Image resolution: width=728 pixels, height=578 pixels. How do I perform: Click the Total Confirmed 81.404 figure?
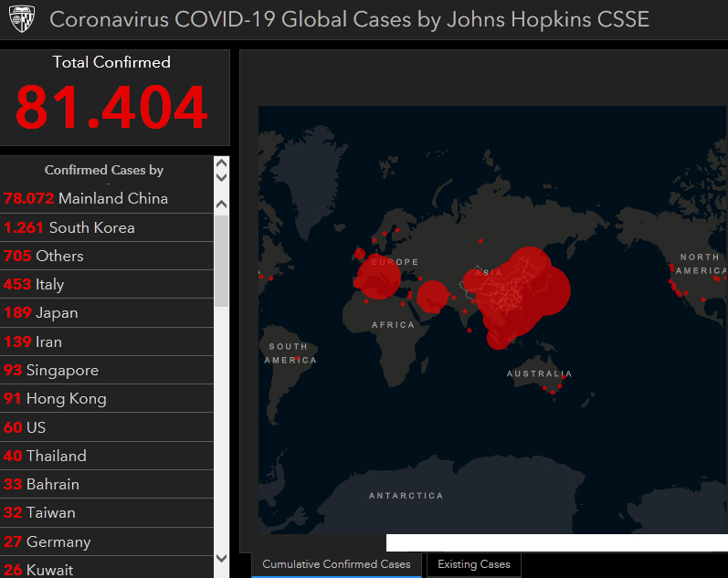pyautogui.click(x=111, y=107)
